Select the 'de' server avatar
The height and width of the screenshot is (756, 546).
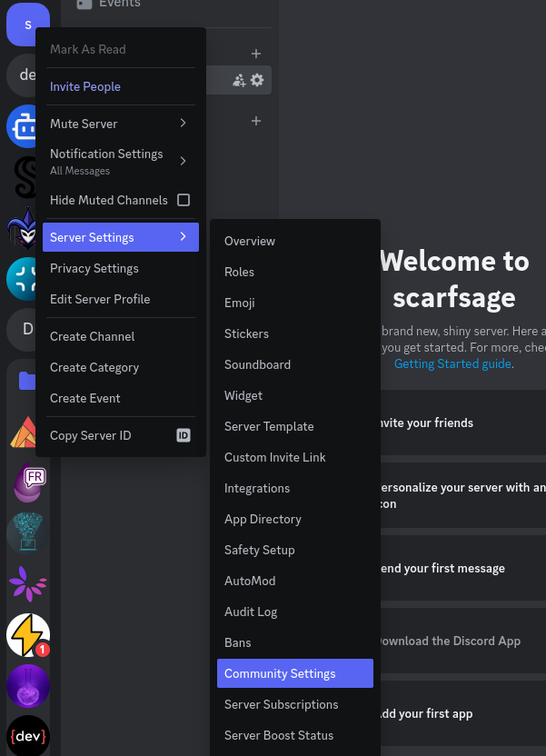pyautogui.click(x=21, y=75)
